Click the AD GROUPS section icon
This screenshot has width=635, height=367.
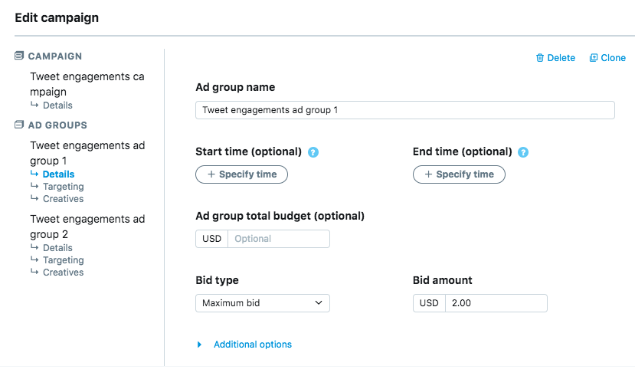(19, 125)
